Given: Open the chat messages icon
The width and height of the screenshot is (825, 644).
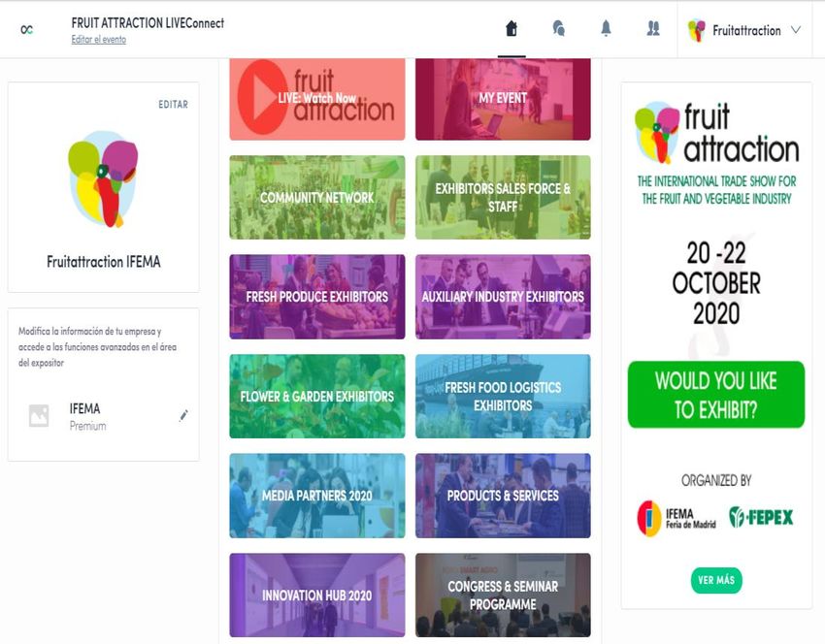Looking at the screenshot, I should pos(559,28).
